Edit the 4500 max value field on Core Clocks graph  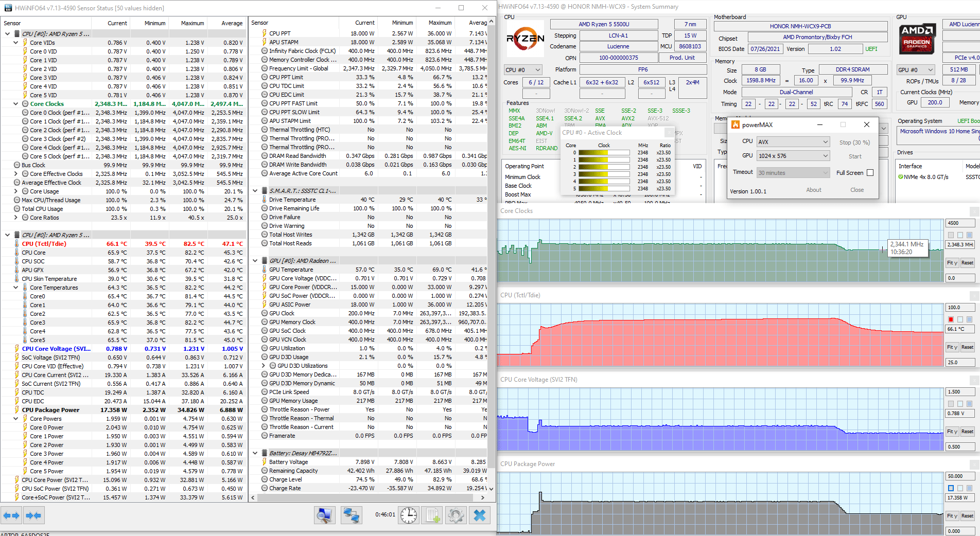[x=959, y=223]
